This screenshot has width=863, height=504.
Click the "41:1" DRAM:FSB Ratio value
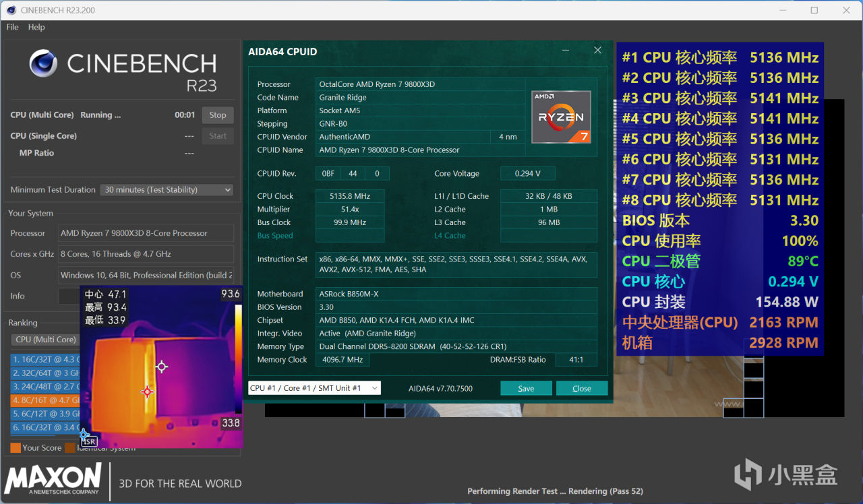[576, 360]
